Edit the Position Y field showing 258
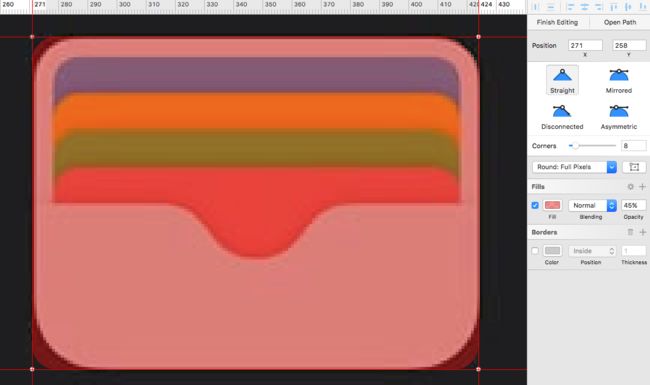 point(629,45)
